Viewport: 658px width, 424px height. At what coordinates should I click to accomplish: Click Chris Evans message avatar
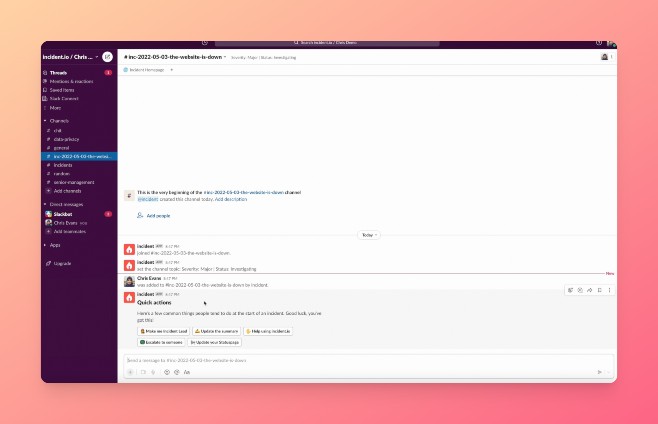click(x=129, y=281)
